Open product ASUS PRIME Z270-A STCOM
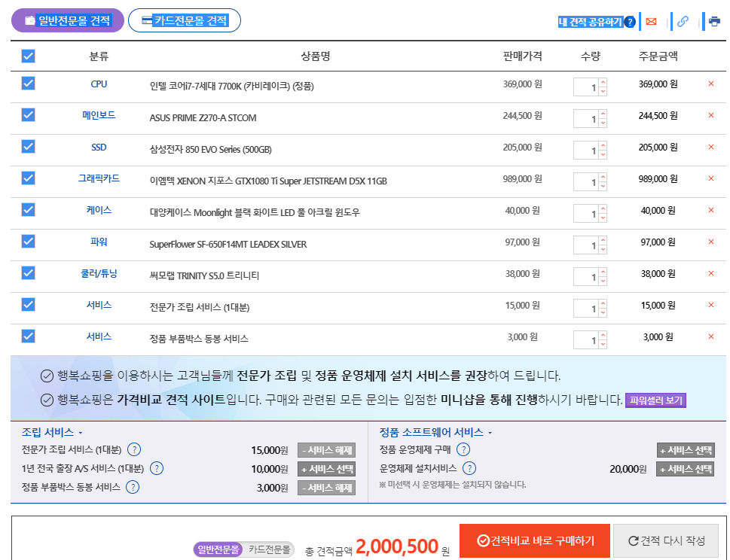The image size is (730, 560). [203, 117]
